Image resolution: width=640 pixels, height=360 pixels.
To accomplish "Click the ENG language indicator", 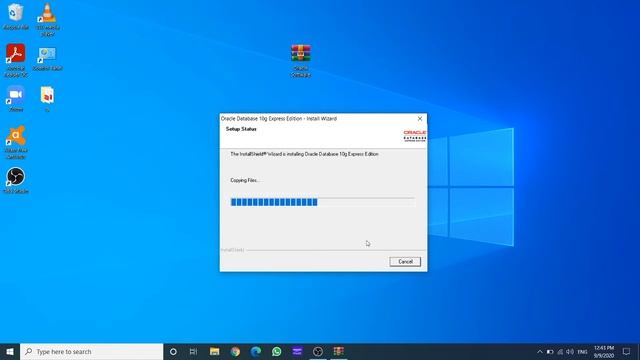I will pos(582,351).
